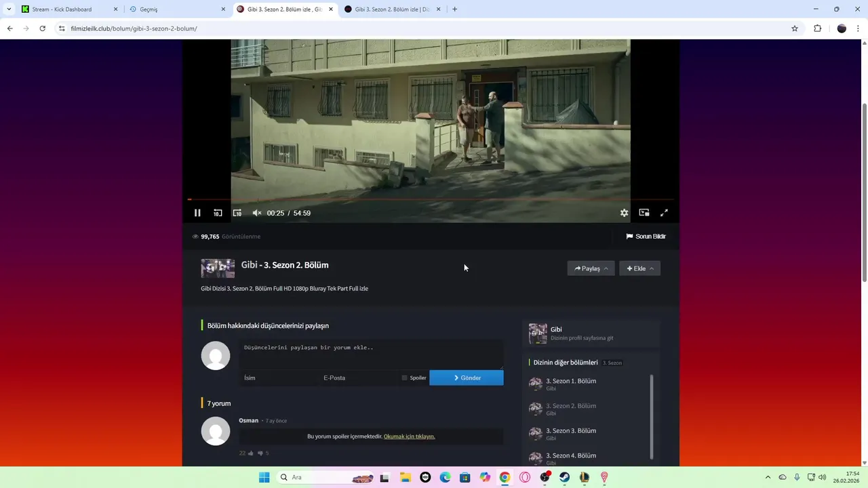
Task: Click the episode list scrollbar
Action: 652,417
